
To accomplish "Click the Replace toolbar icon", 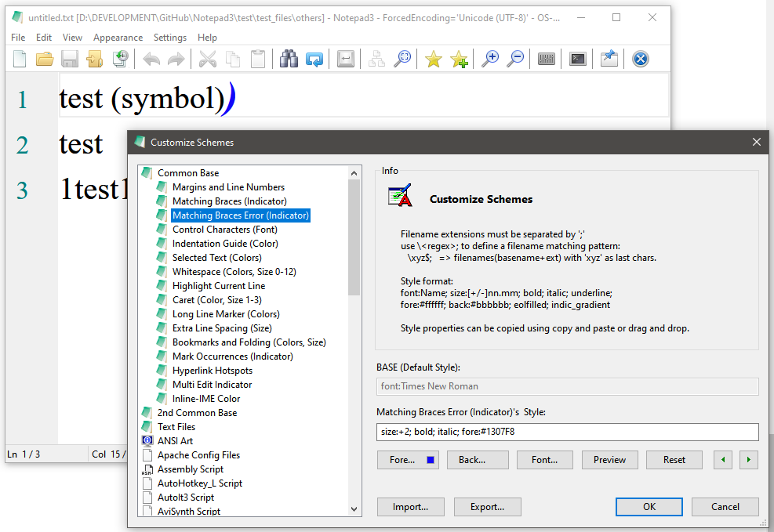I will (314, 60).
